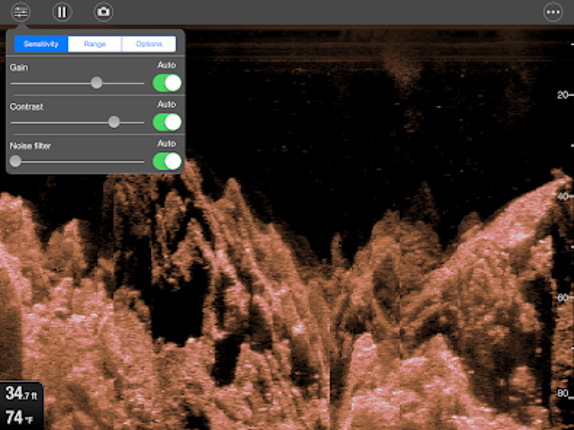The width and height of the screenshot is (574, 430).
Task: Click the Gain slider handle
Action: click(x=97, y=83)
